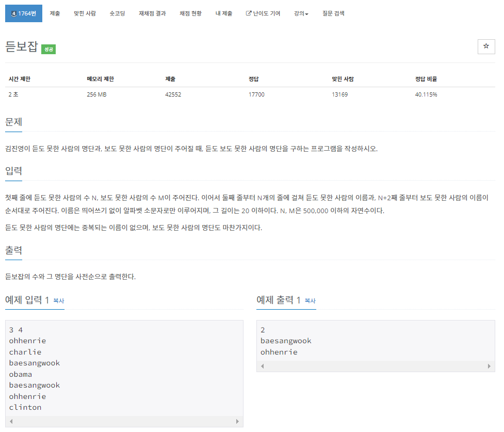Click the 42552 submissions value
The height and width of the screenshot is (432, 504).
[x=173, y=94]
